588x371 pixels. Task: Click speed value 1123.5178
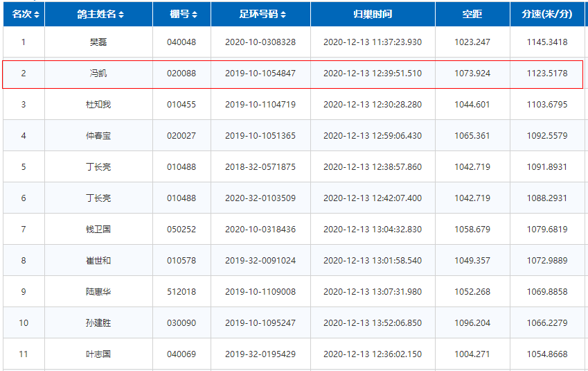click(547, 74)
